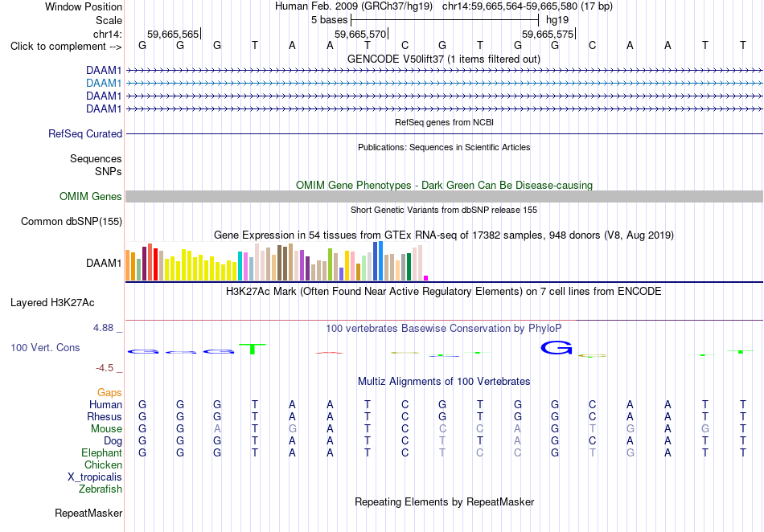764x532 pixels.
Task: Click 'Repeating Elements by RepeatMasker' title
Action: (444, 502)
